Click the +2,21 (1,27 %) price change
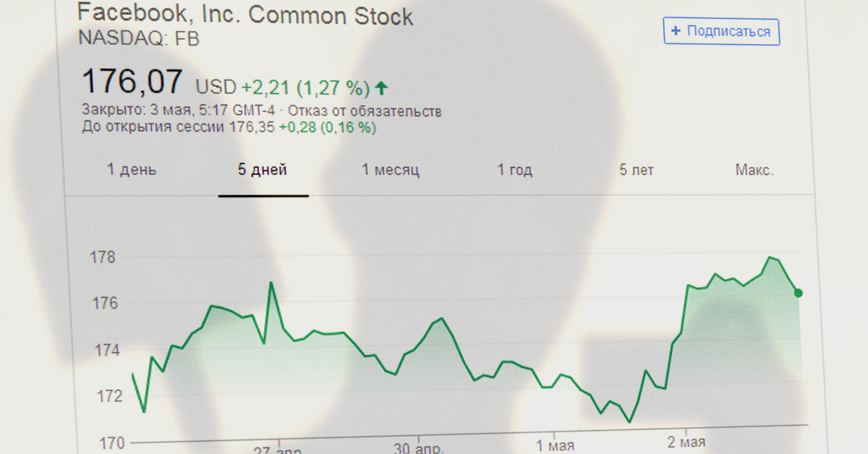Screen dimensions: 868x454 click(x=305, y=88)
